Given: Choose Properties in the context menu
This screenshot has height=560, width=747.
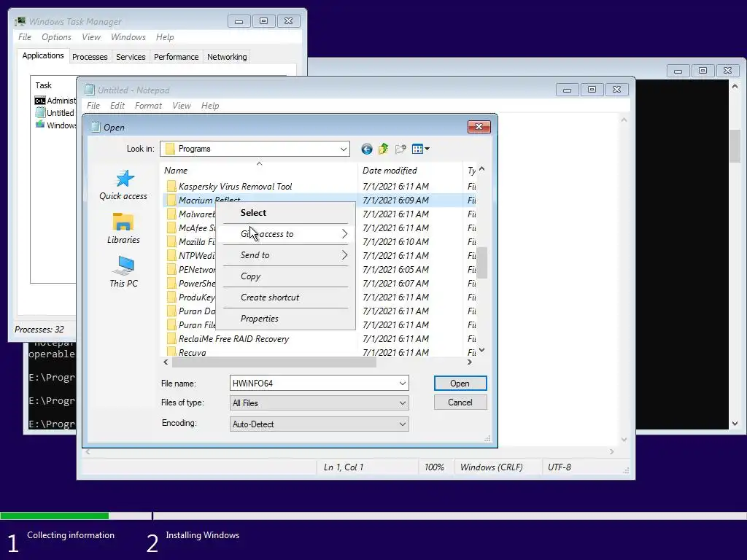Looking at the screenshot, I should pyautogui.click(x=285, y=319).
